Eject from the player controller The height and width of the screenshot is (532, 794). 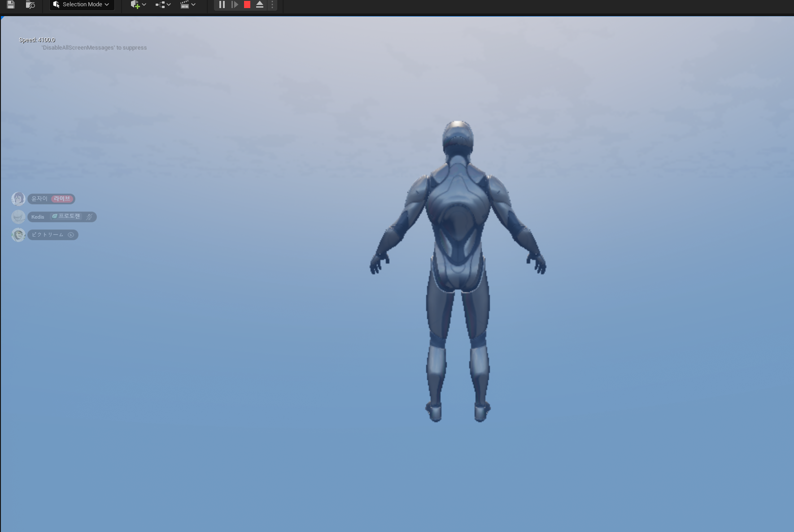[259, 4]
